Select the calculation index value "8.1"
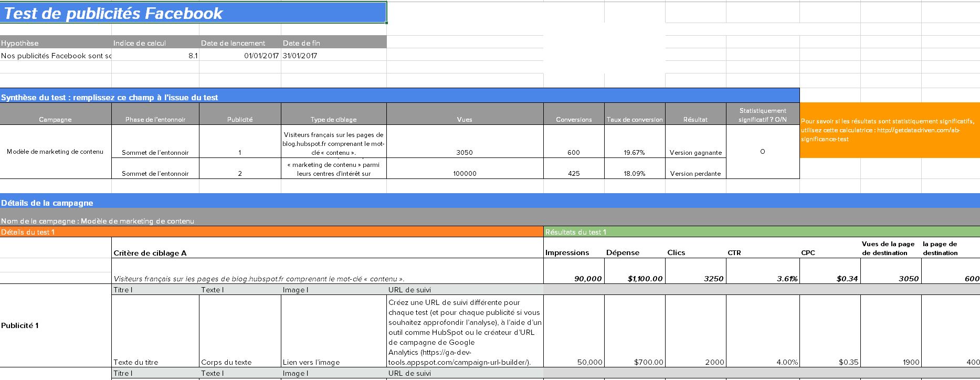 [x=155, y=56]
